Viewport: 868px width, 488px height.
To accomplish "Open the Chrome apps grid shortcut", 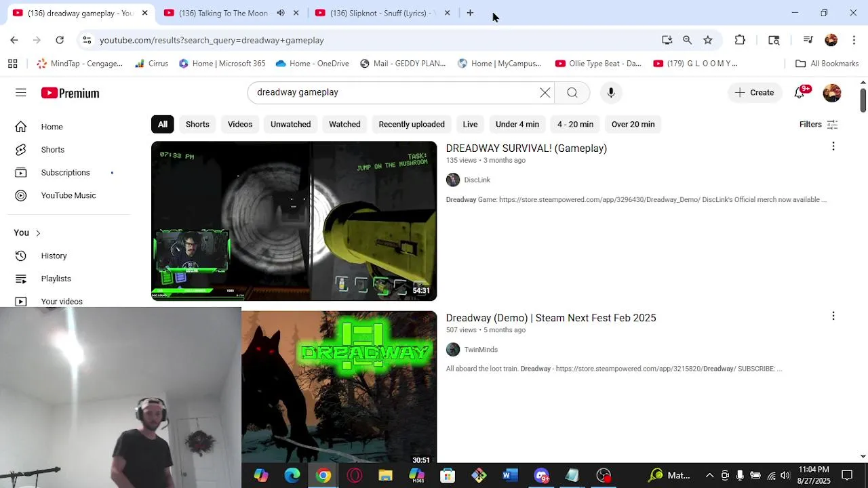I will (12, 64).
